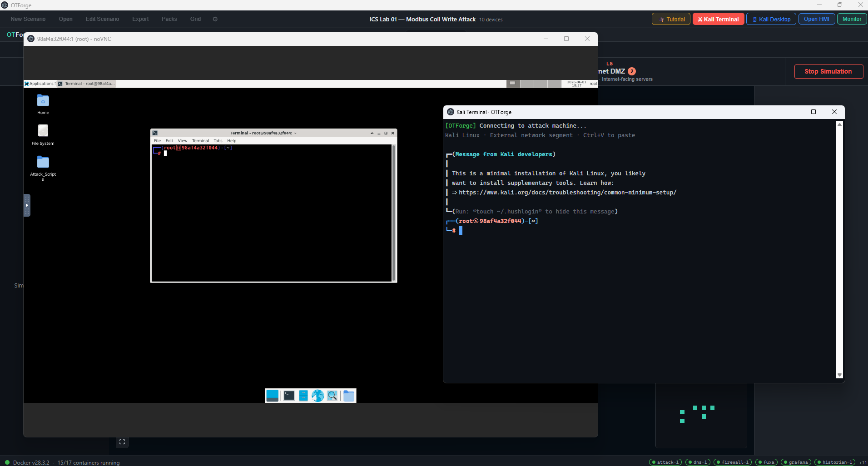The image size is (868, 466).
Task: Open View menu in XFCE Terminal
Action: 183,141
